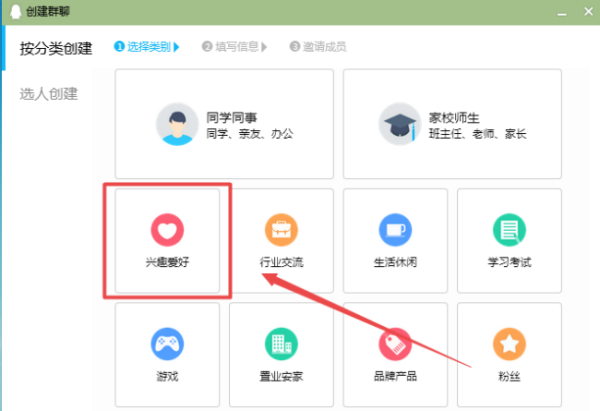Choose the 游戏 gamepad icon
Viewport: 600px width, 411px height.
(167, 344)
